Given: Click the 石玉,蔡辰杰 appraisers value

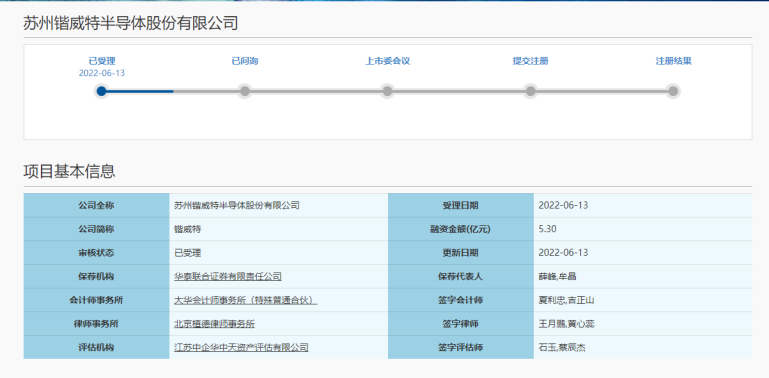Looking at the screenshot, I should coord(562,348).
